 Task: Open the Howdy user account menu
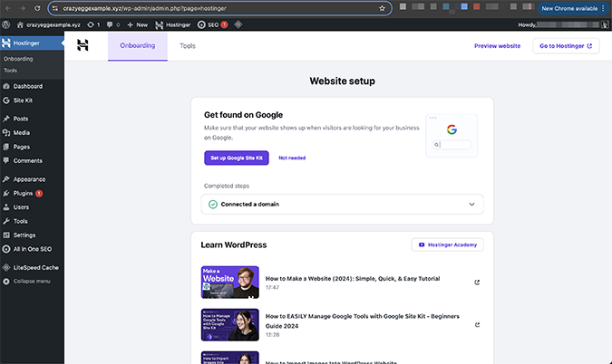tap(563, 24)
